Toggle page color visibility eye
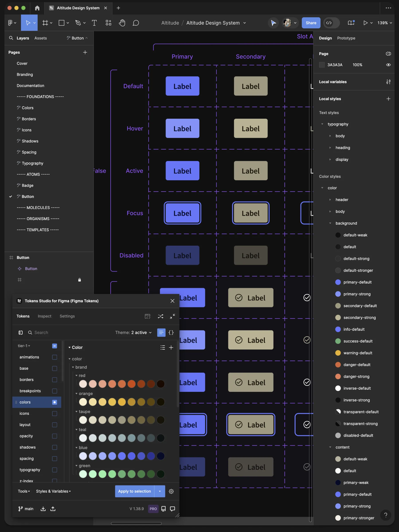This screenshot has width=399, height=532. [388, 65]
